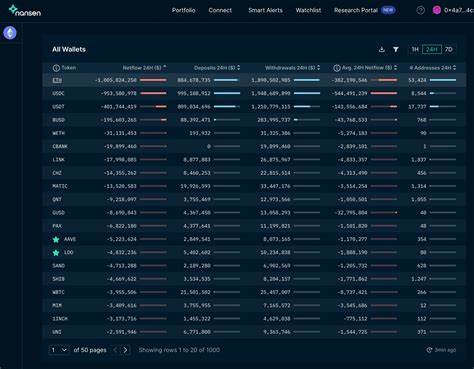Click the NEW badge beside Research Portal
This screenshot has width=474, height=369.
tap(388, 10)
